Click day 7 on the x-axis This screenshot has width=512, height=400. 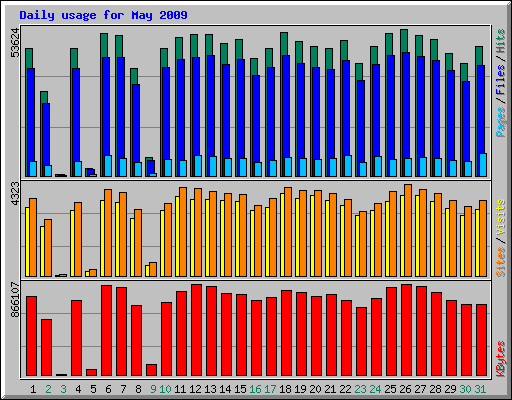(123, 389)
